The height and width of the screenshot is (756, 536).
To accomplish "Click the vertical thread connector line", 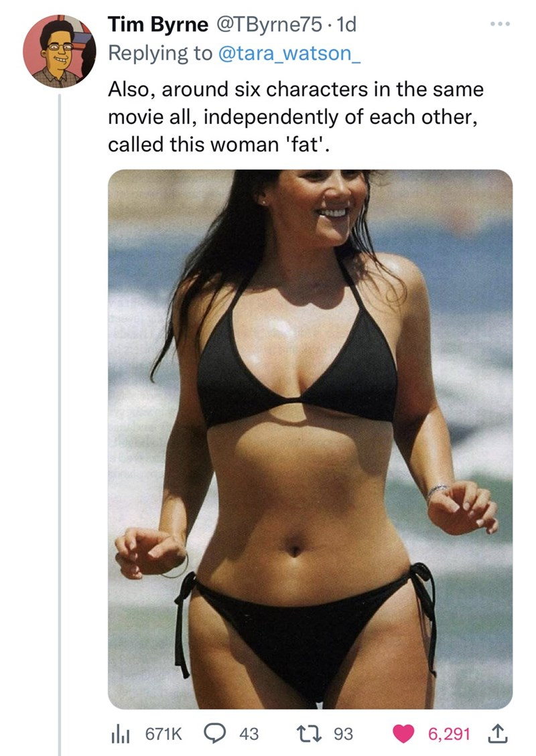I will (x=60, y=425).
